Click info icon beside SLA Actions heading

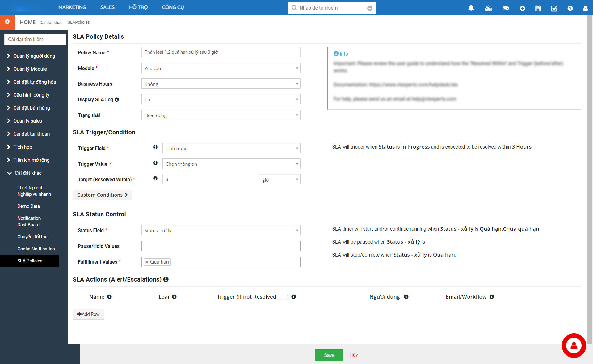coord(166,279)
